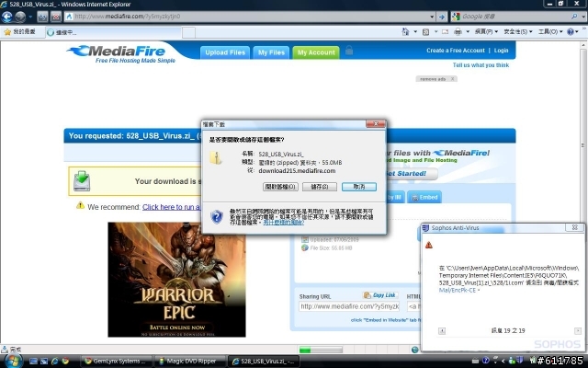Click the 528_USB_Virus.zi_ taskbar button
Image resolution: width=588 pixels, height=368 pixels.
[x=264, y=362]
